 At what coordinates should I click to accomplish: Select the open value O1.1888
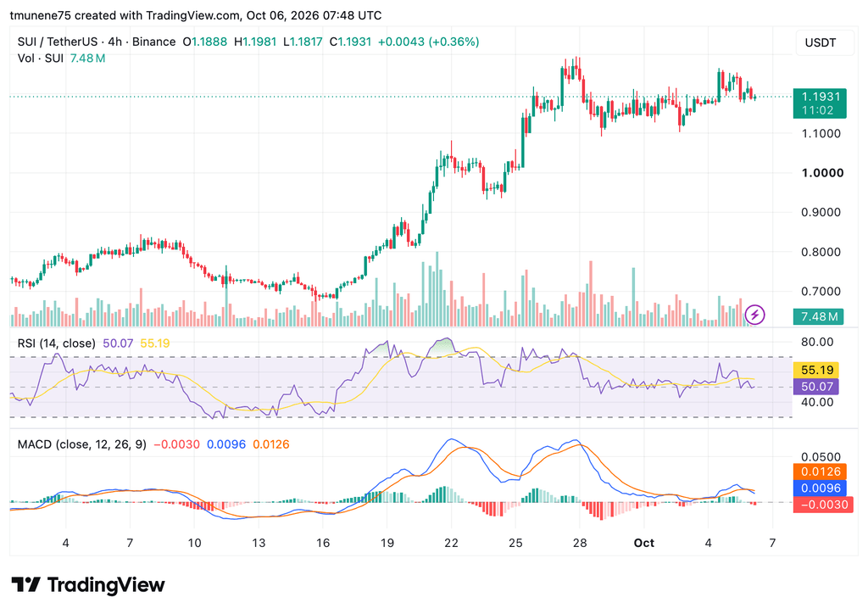click(205, 42)
